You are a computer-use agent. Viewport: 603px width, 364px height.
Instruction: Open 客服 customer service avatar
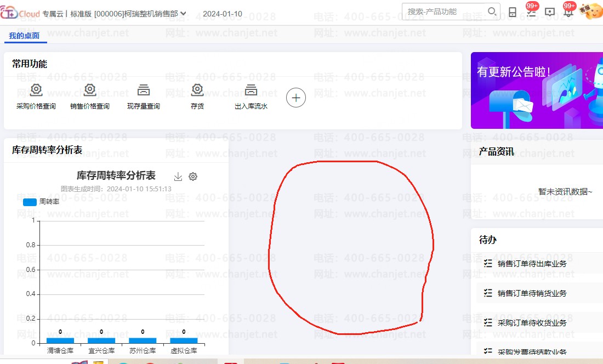(591, 10)
